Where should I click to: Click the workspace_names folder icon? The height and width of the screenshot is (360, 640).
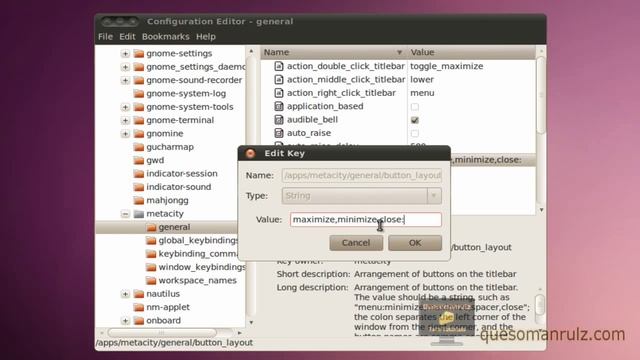coord(151,280)
